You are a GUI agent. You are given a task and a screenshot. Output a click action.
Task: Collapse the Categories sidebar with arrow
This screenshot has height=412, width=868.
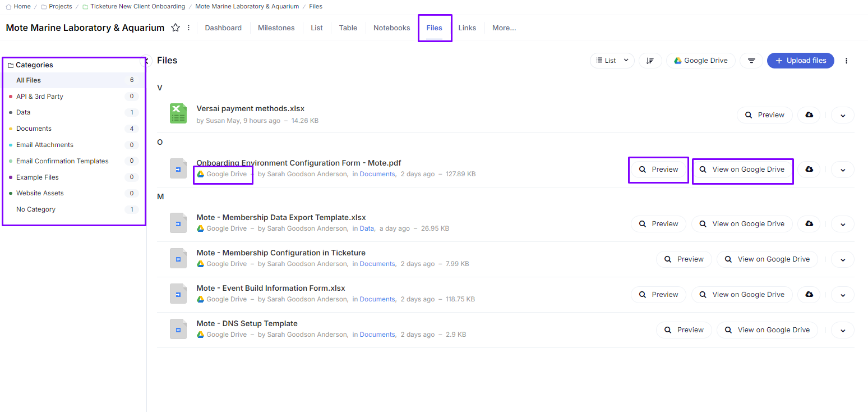(147, 61)
